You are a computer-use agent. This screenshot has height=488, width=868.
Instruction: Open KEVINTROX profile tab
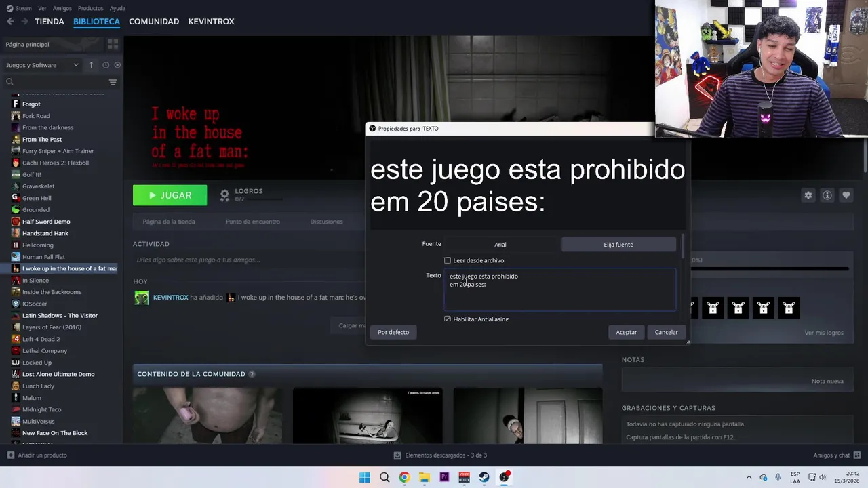(211, 22)
